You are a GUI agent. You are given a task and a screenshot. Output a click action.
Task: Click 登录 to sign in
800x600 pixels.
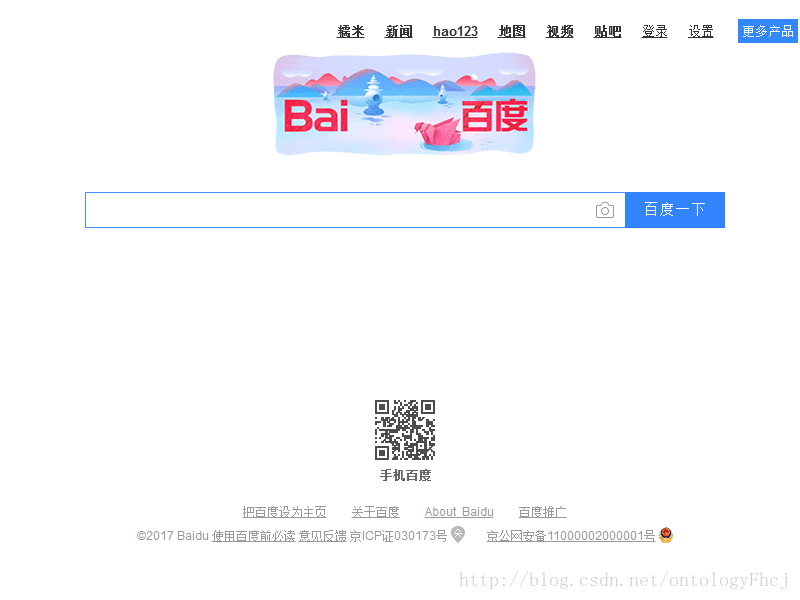tap(654, 31)
